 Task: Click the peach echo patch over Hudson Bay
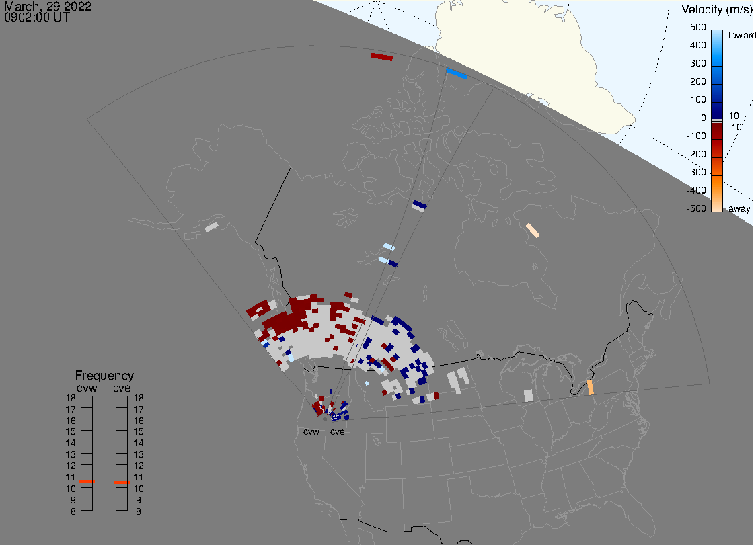pos(533,230)
